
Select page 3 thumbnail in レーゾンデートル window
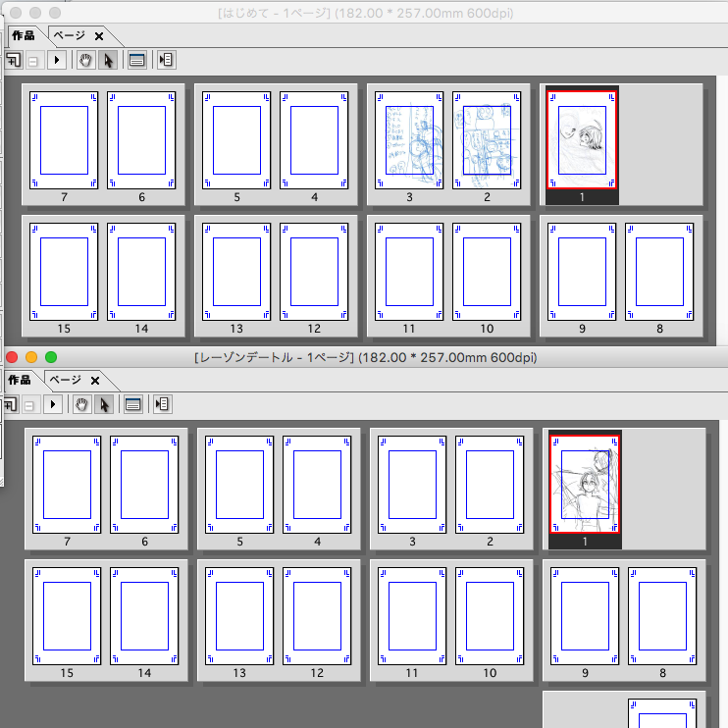point(412,485)
